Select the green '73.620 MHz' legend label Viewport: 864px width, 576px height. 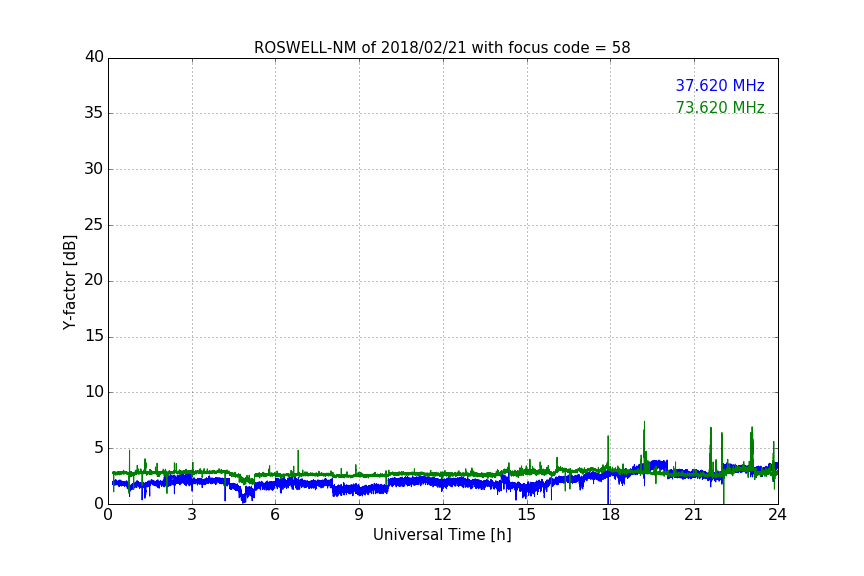click(x=720, y=107)
